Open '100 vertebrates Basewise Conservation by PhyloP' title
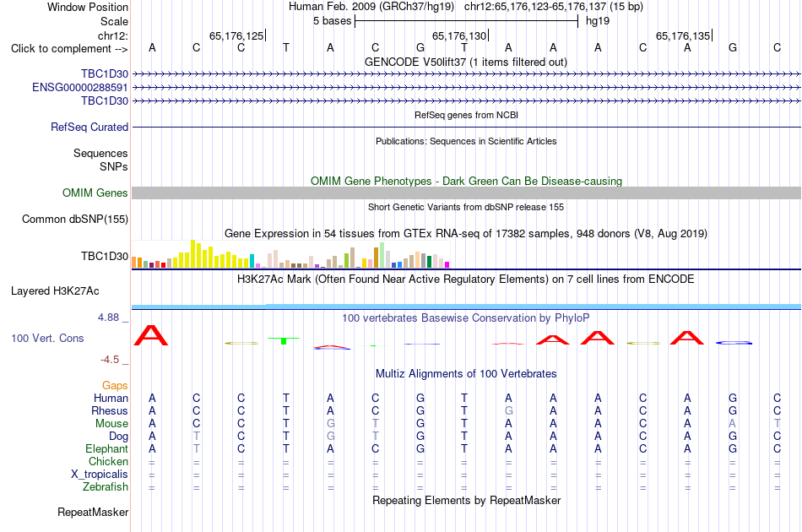Viewport: 802px width, 532px height. click(466, 318)
